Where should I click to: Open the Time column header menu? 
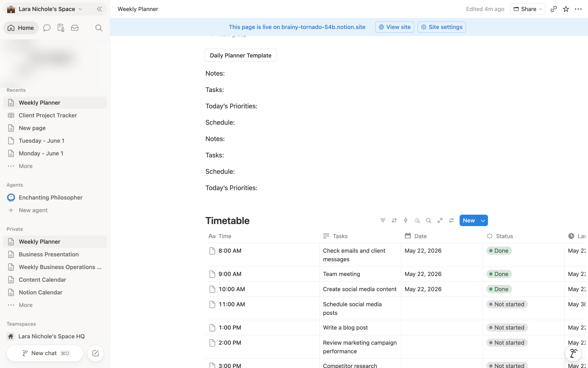click(x=262, y=236)
